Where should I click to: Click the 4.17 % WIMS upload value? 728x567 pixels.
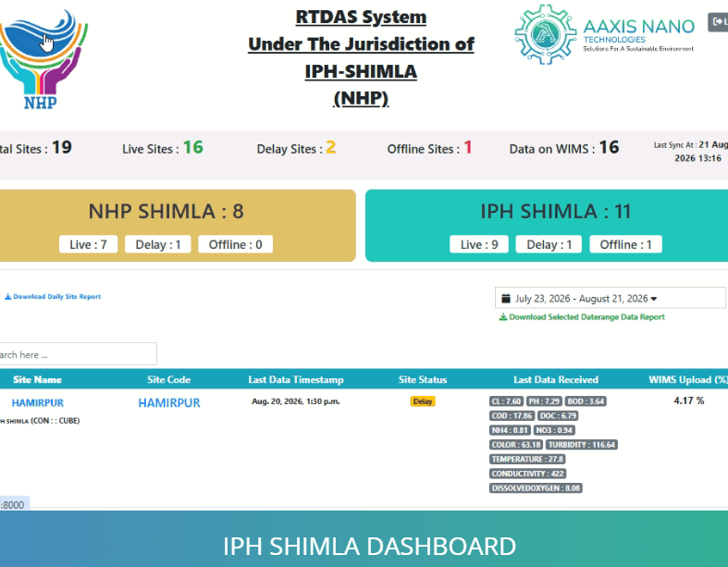pos(689,401)
